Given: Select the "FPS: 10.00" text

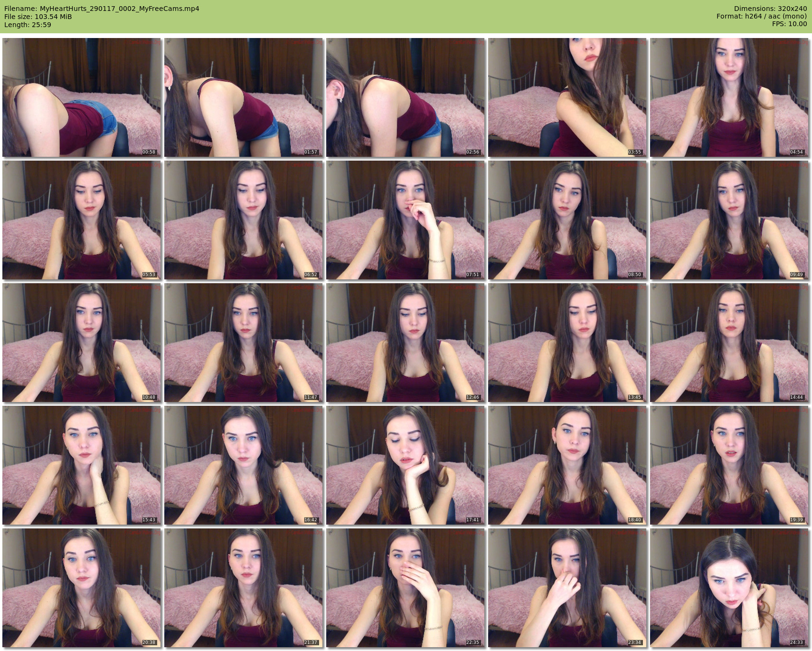Looking at the screenshot, I should coord(790,24).
